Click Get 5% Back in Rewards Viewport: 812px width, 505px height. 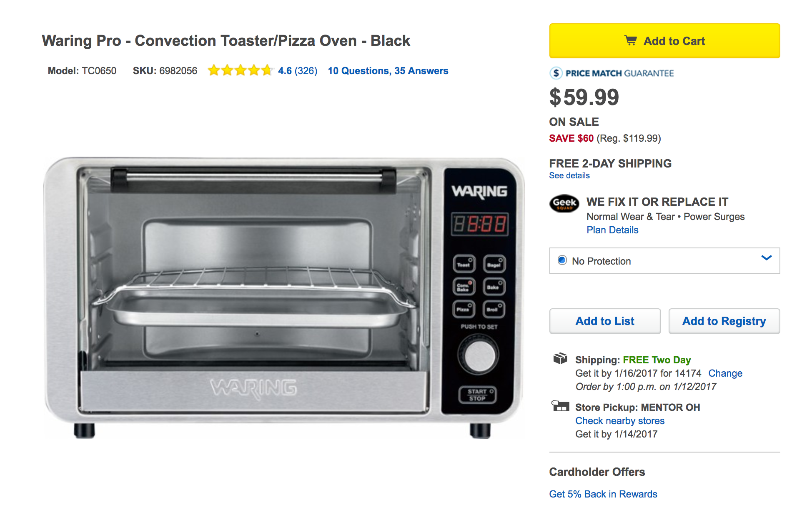[x=603, y=494]
